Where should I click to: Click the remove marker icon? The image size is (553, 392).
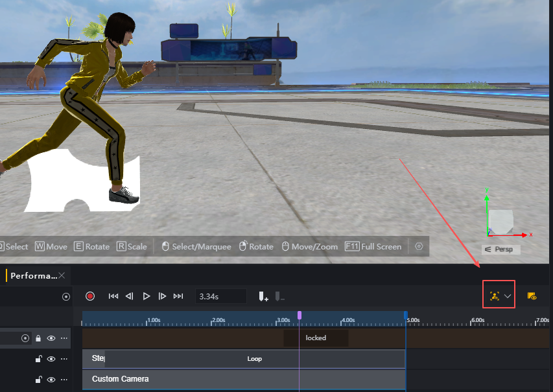click(x=280, y=296)
